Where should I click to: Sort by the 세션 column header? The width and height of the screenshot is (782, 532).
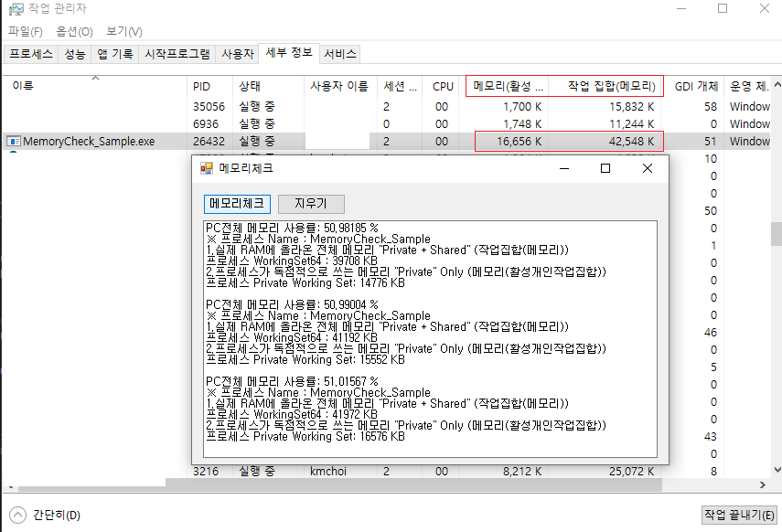point(400,86)
